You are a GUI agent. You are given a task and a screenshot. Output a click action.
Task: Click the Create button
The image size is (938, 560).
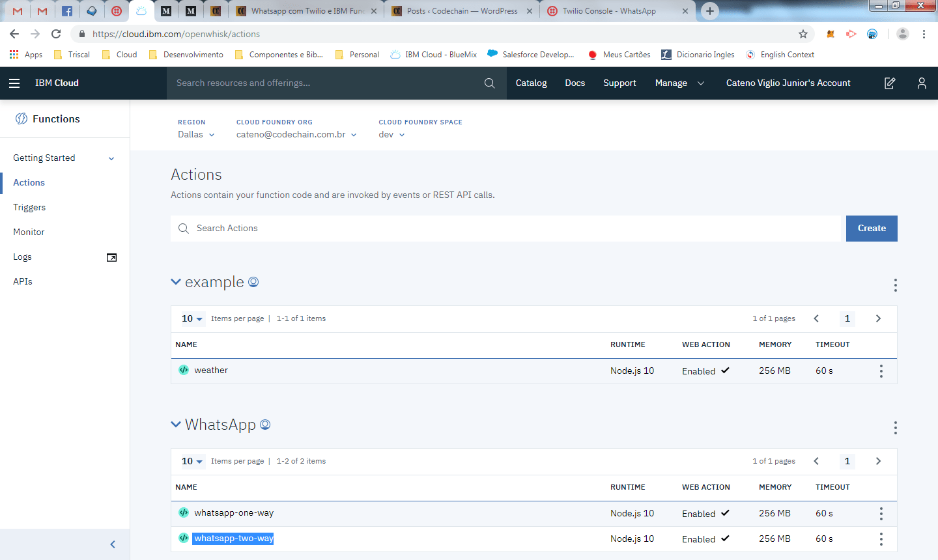(x=872, y=229)
